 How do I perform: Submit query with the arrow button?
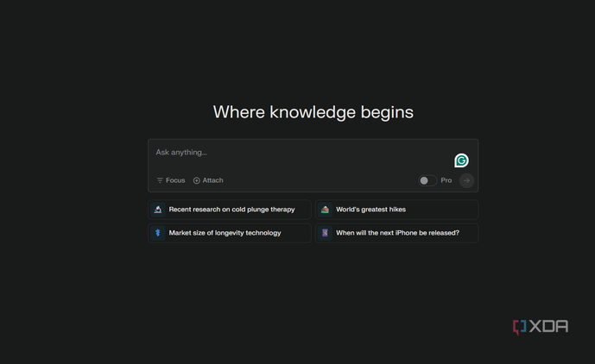click(x=466, y=180)
